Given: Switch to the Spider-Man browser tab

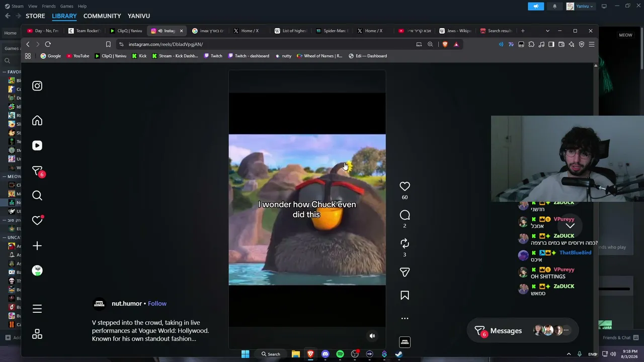Looking at the screenshot, I should (332, 31).
